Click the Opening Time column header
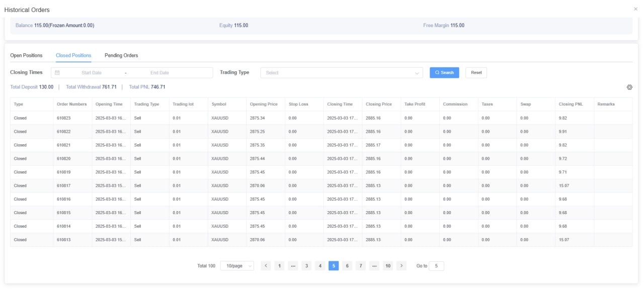Screen dimensions: 644x293 point(111,105)
